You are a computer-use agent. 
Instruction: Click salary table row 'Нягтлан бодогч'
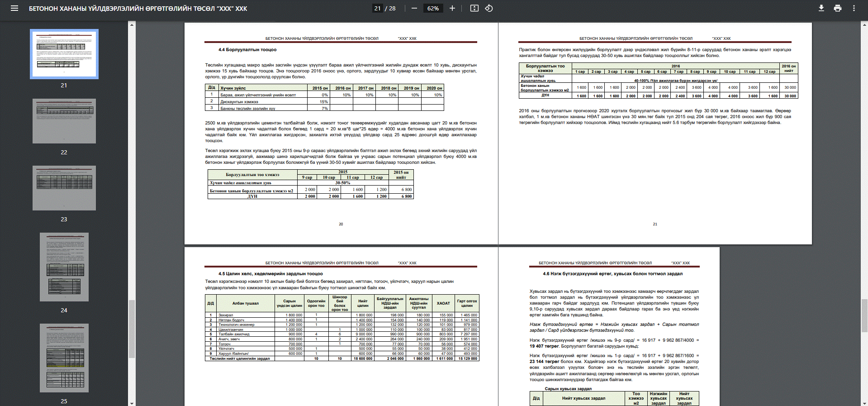342,320
